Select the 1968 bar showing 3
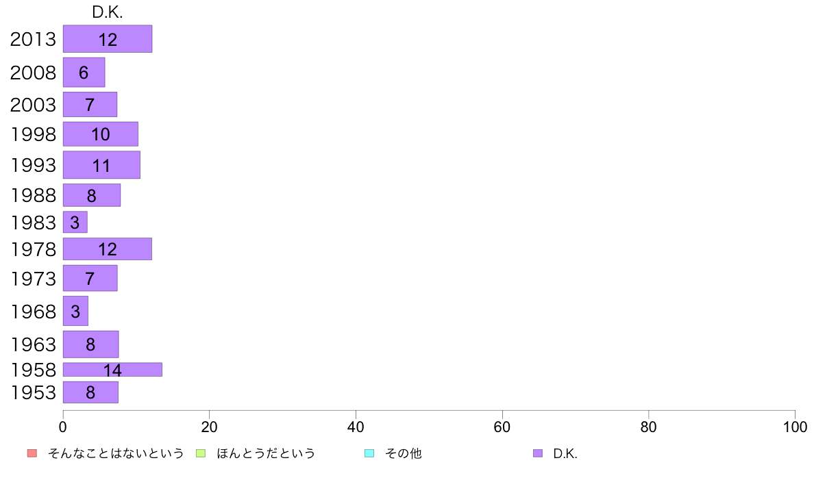 [x=76, y=311]
